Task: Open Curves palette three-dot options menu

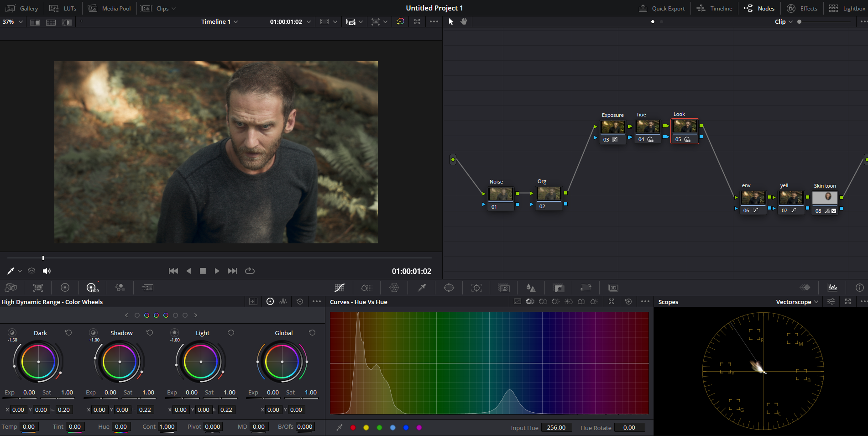Action: click(x=645, y=302)
